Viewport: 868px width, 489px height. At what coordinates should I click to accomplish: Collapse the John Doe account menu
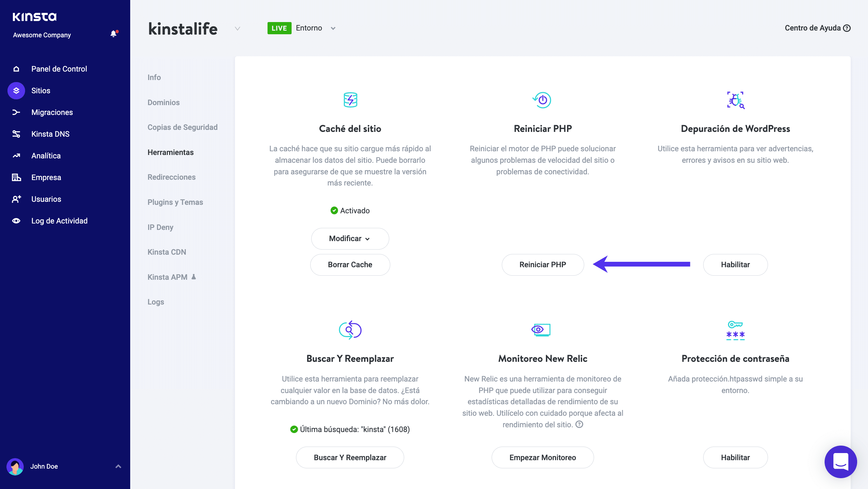pos(118,466)
